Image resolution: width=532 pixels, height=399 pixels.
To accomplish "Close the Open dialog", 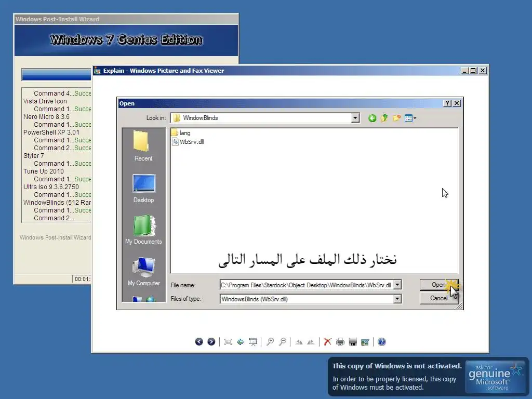I will tap(457, 103).
